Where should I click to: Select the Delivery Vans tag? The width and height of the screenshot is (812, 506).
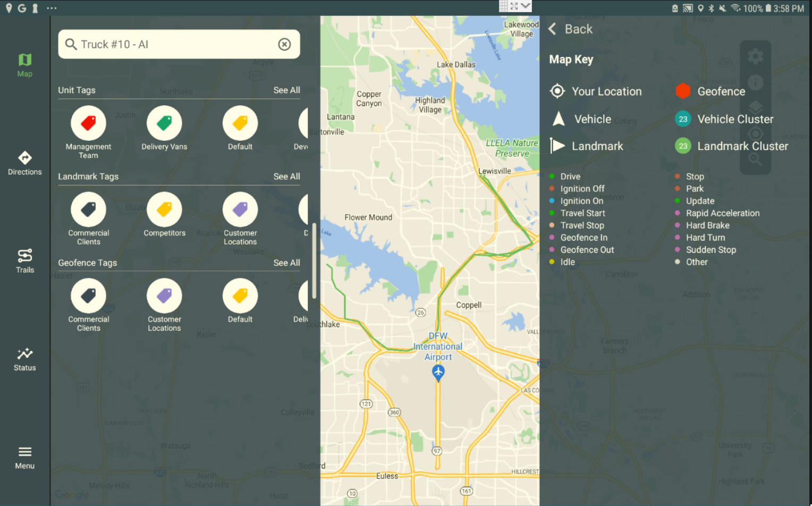point(164,121)
